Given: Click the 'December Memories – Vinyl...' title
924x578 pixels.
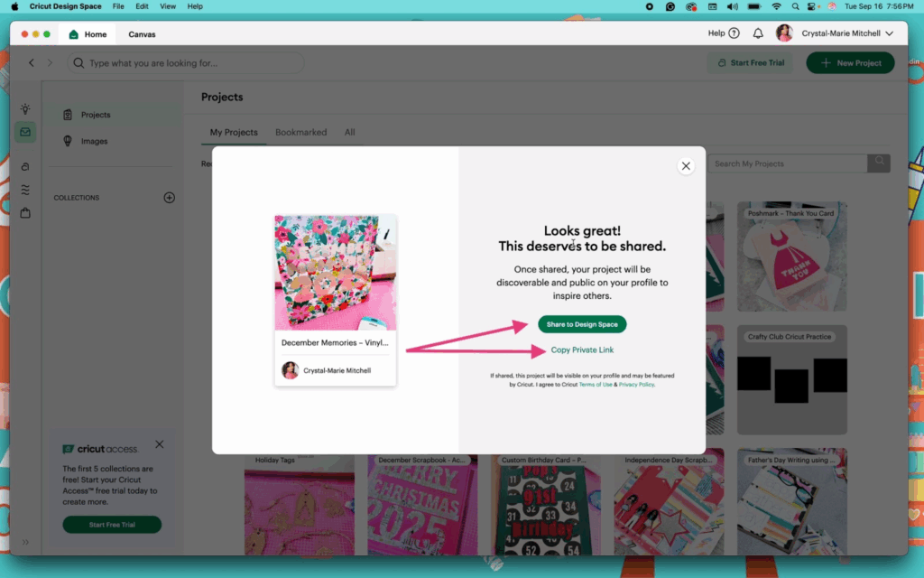Looking at the screenshot, I should (335, 342).
